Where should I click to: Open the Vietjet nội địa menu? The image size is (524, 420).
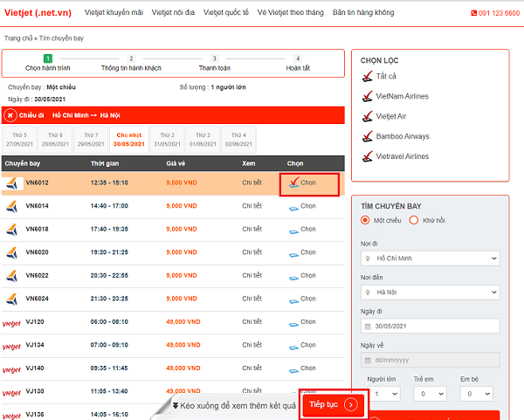pyautogui.click(x=173, y=12)
